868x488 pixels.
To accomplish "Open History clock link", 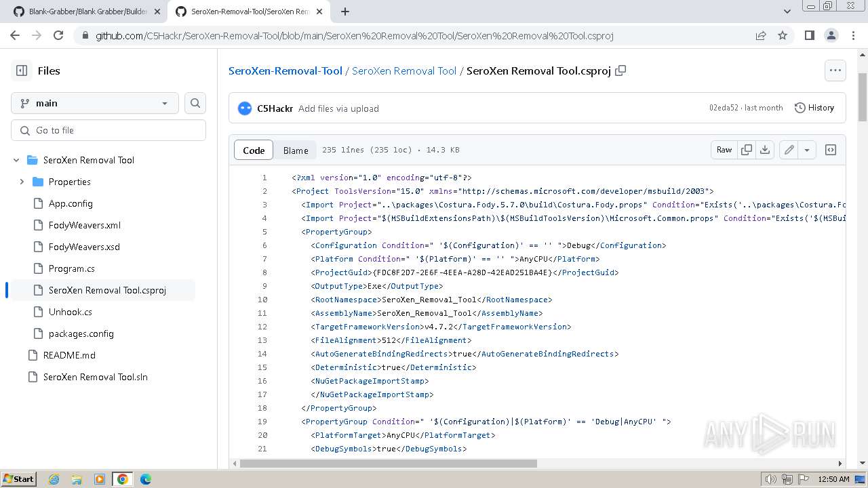I will pos(814,108).
